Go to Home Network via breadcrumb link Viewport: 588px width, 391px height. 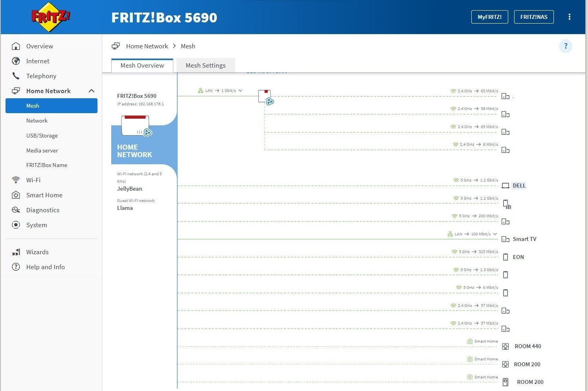pyautogui.click(x=147, y=46)
